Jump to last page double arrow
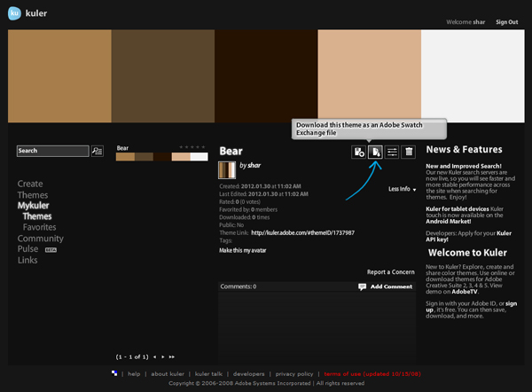The width and height of the screenshot is (532, 392). click(x=172, y=357)
